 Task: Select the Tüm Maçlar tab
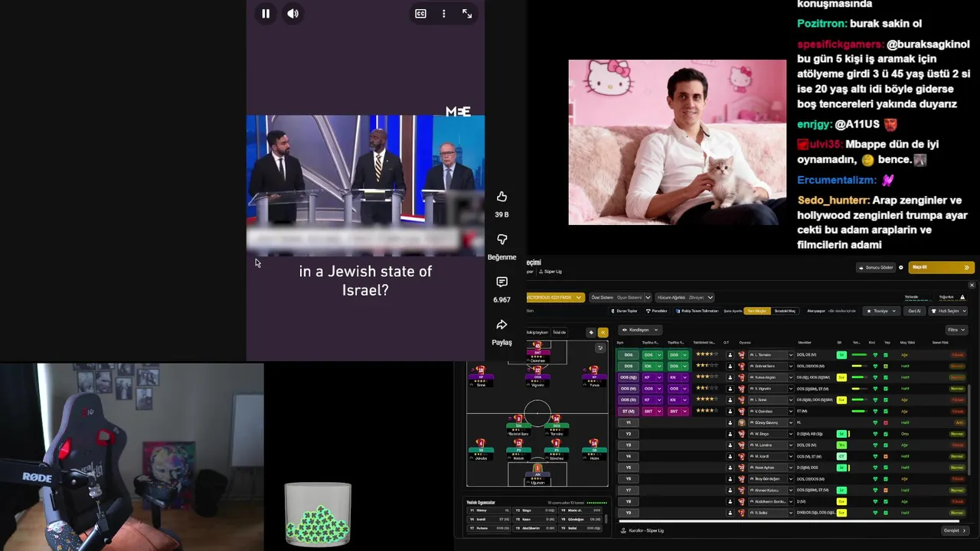757,311
